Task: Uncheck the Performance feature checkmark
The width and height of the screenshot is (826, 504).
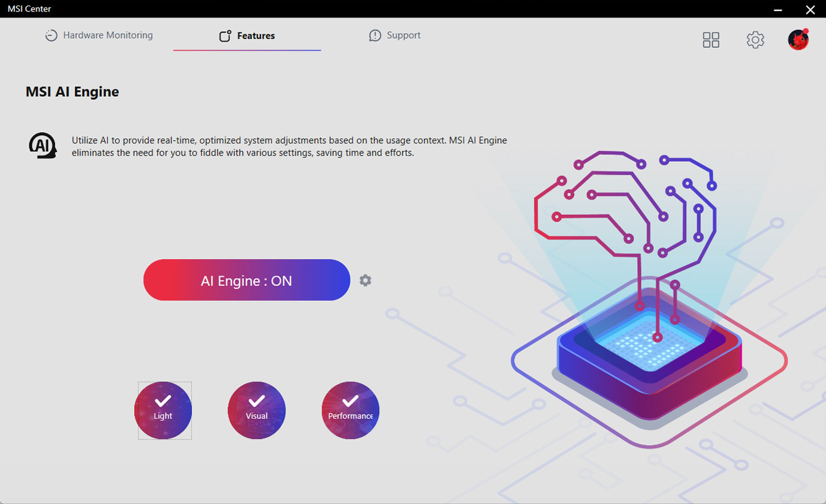Action: [350, 402]
